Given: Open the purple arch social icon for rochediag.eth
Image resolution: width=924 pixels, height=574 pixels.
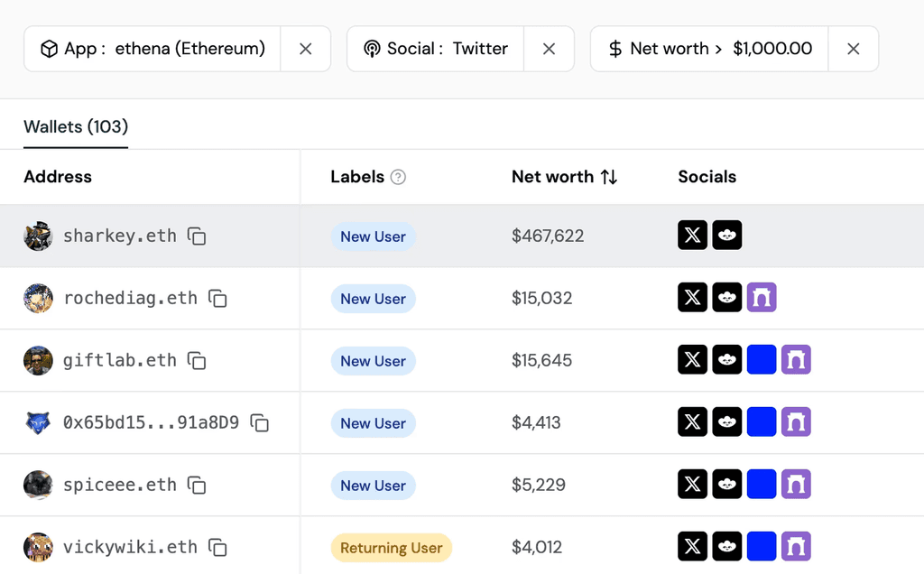Looking at the screenshot, I should coord(762,298).
